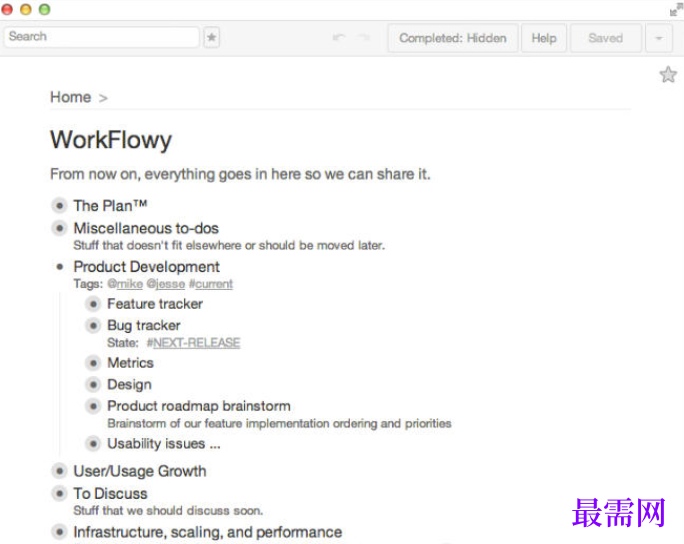Click the Search input field

coord(101,37)
